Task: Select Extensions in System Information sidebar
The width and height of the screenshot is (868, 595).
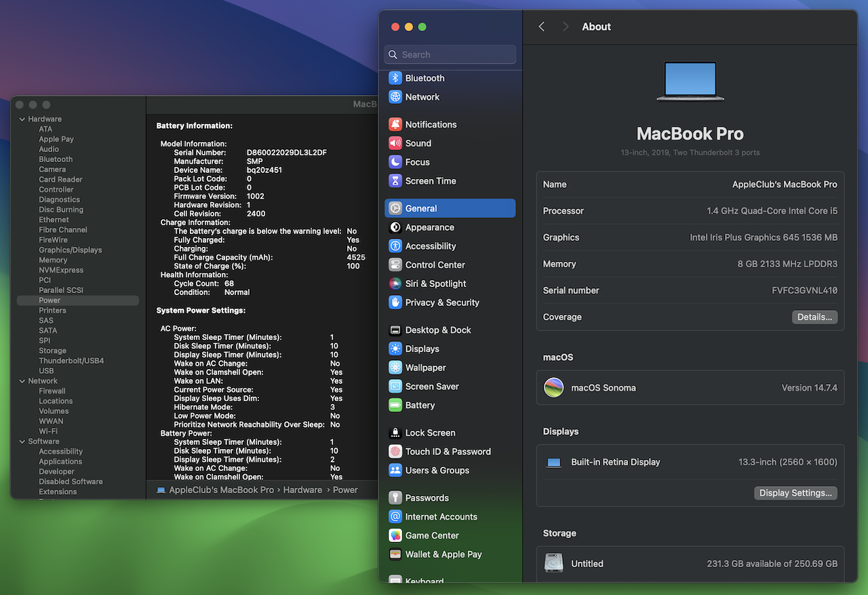Action: [x=58, y=492]
